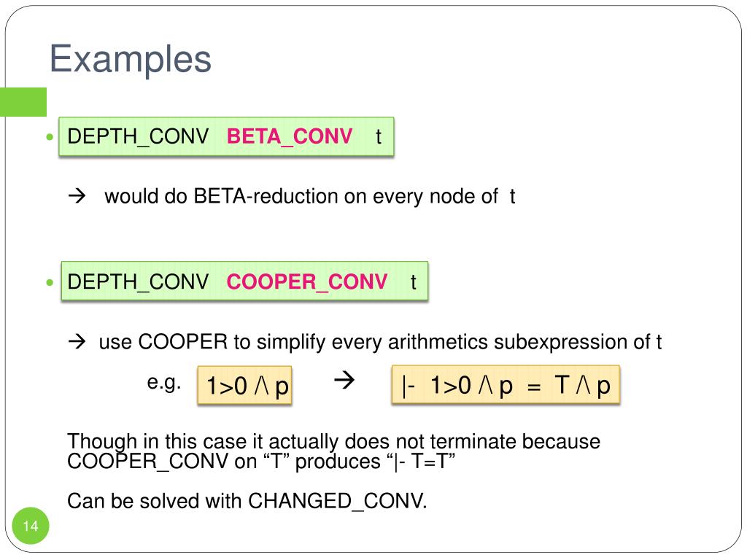
Task: Click 'Though in this case' paragraph
Action: pyautogui.click(x=333, y=451)
